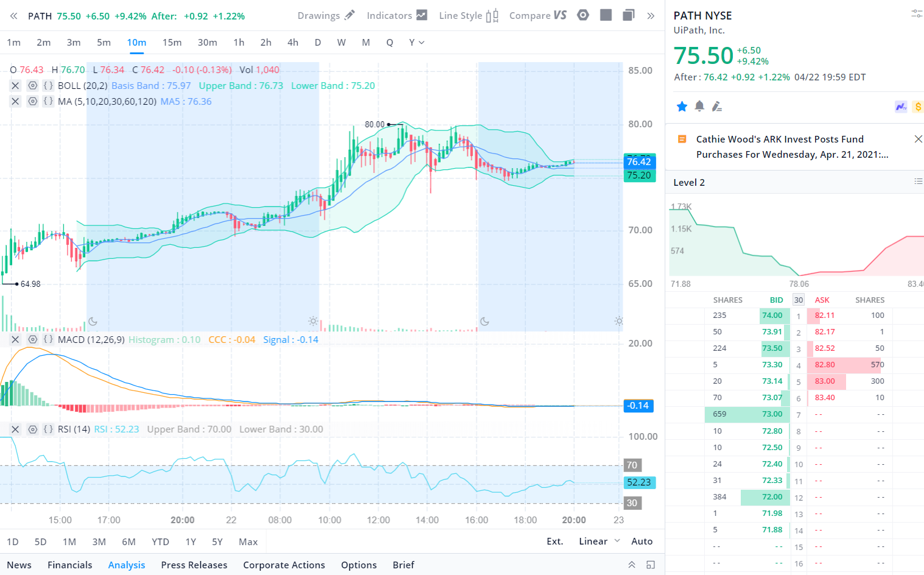Select the 73.00 bid row
The height and width of the screenshot is (575, 924).
tap(747, 414)
